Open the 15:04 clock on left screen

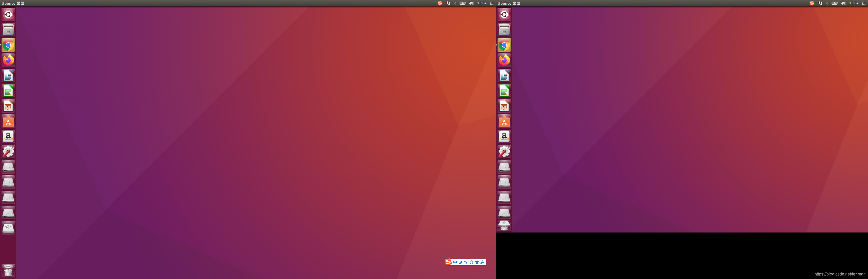point(482,3)
